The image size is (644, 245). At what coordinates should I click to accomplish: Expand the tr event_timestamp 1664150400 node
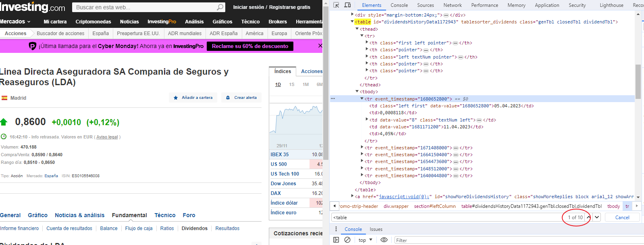362,155
